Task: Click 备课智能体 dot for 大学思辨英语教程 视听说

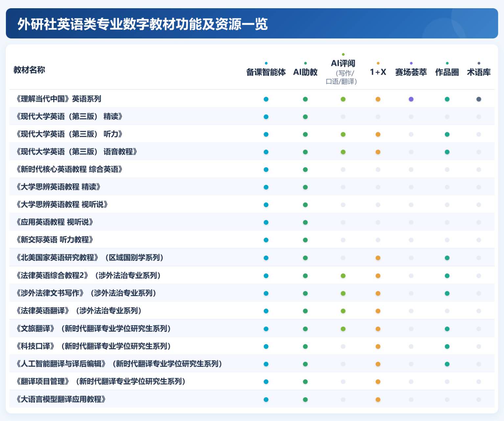Action: 266,205
